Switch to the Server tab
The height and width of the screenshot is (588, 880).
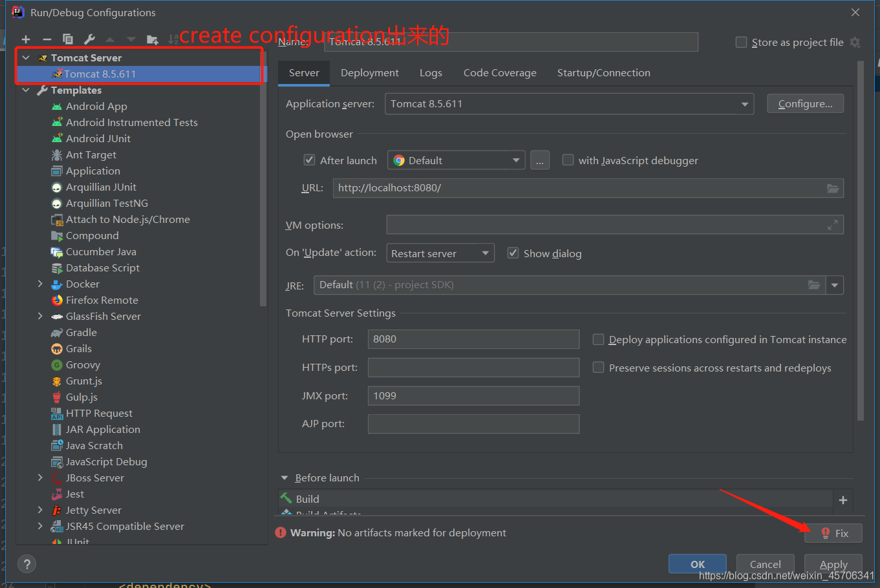[x=304, y=73]
